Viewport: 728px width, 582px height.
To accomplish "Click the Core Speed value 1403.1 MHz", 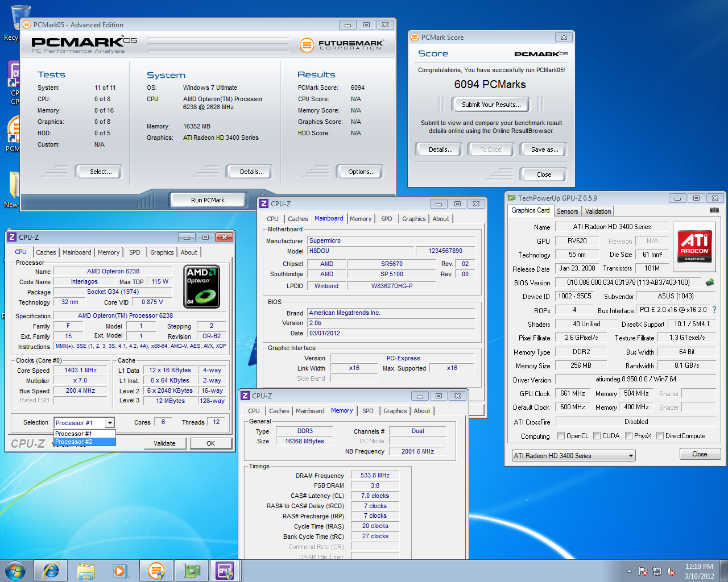I will point(81,370).
